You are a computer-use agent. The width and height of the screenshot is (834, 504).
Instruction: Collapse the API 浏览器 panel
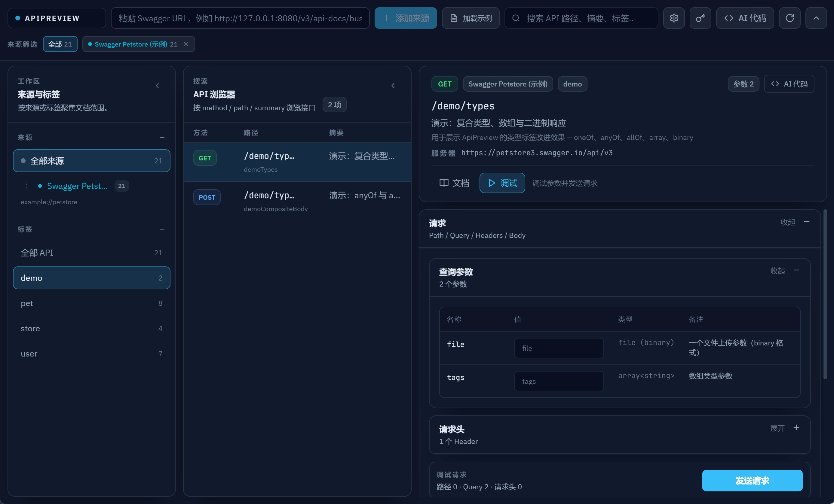pyautogui.click(x=393, y=86)
